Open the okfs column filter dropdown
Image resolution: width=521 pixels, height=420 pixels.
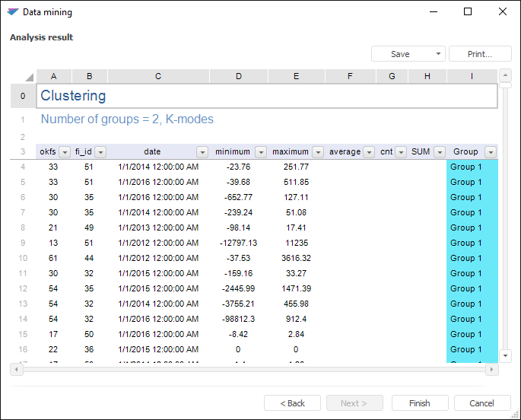click(64, 152)
